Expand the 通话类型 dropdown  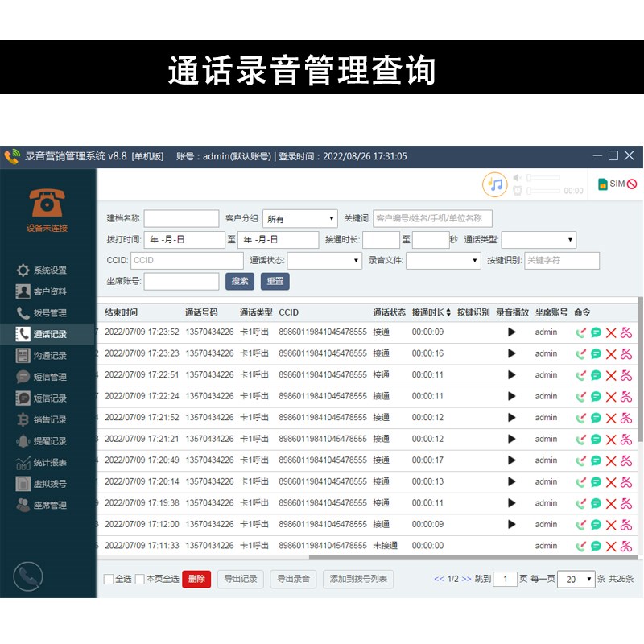539,240
